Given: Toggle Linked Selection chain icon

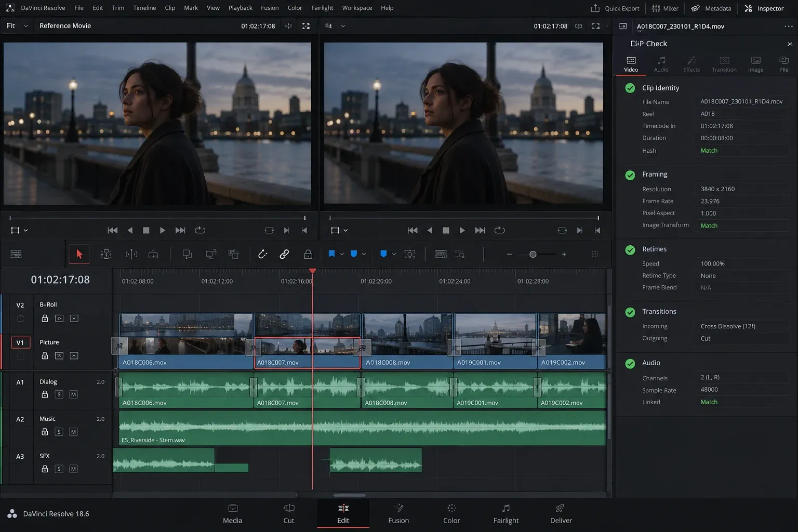Looking at the screenshot, I should tap(284, 254).
